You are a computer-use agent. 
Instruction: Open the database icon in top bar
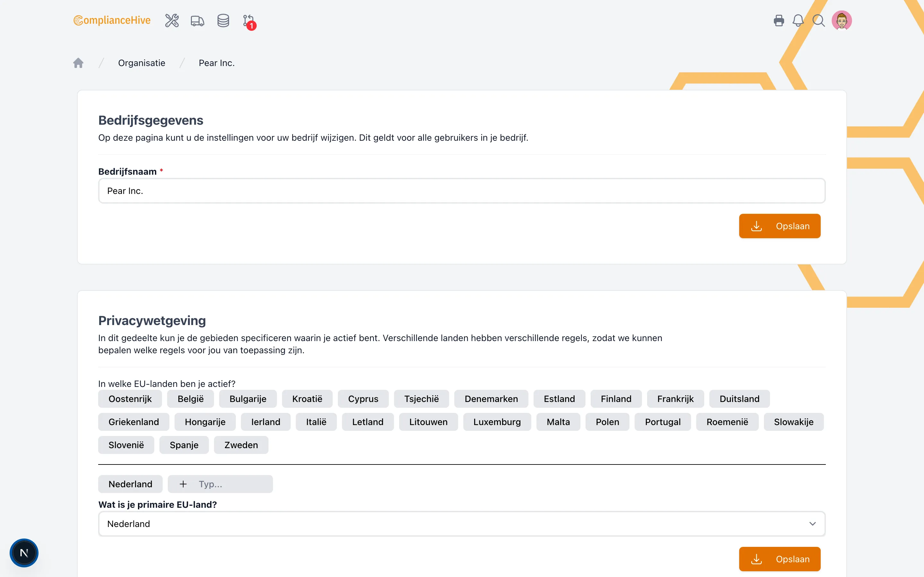223,21
